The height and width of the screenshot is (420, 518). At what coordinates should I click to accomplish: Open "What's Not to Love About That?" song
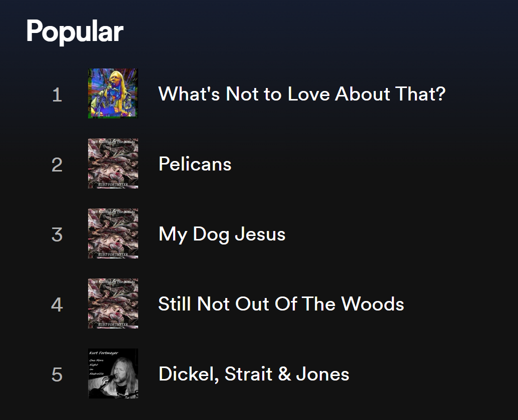click(302, 93)
